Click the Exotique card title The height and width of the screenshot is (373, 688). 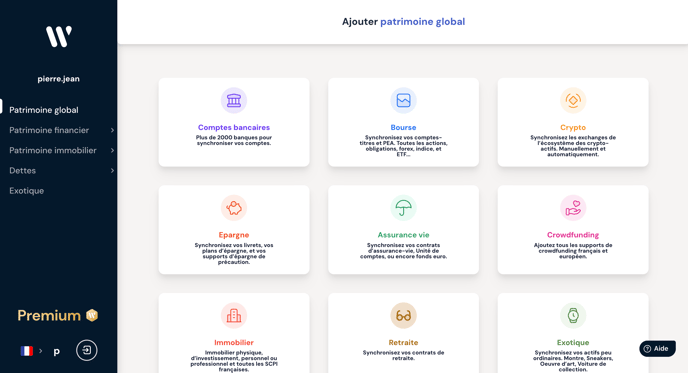pyautogui.click(x=573, y=343)
